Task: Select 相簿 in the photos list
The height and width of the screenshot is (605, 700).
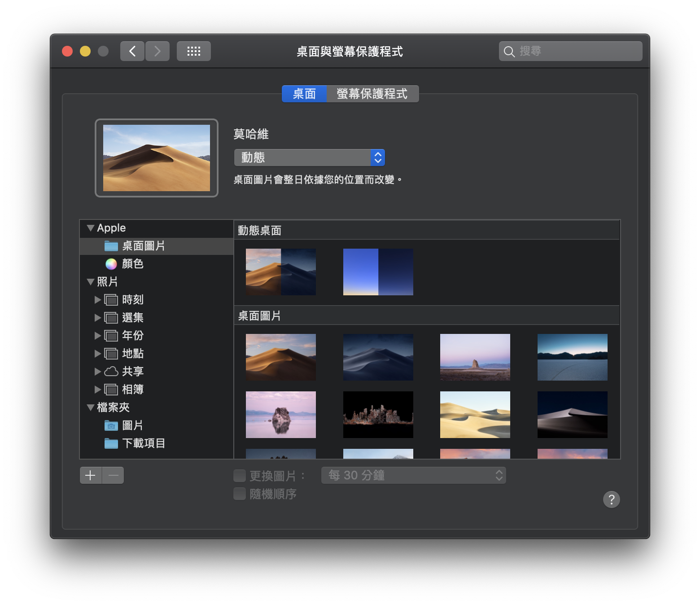Action: [x=157, y=390]
